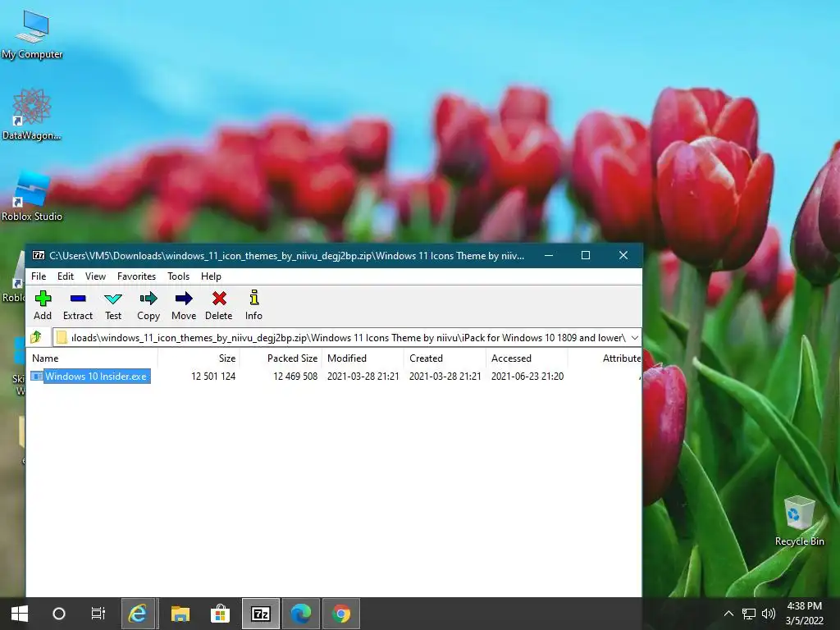Click into the address path field
The image size is (840, 630).
[x=343, y=337]
